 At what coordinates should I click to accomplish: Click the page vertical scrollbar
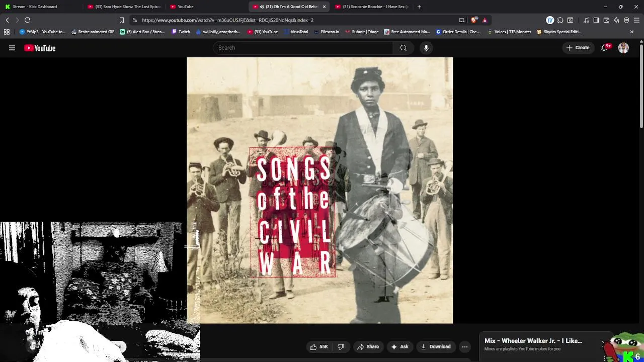point(641,85)
